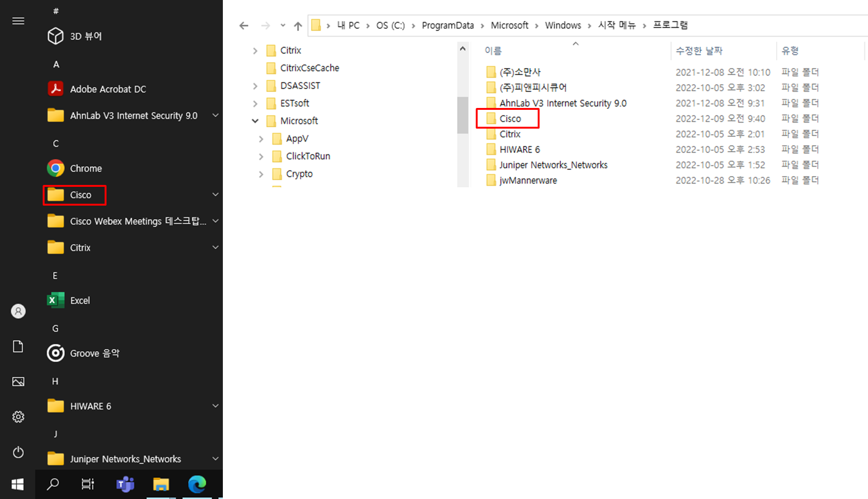Open recent locations dropdown arrow
The image size is (868, 499).
(x=283, y=25)
